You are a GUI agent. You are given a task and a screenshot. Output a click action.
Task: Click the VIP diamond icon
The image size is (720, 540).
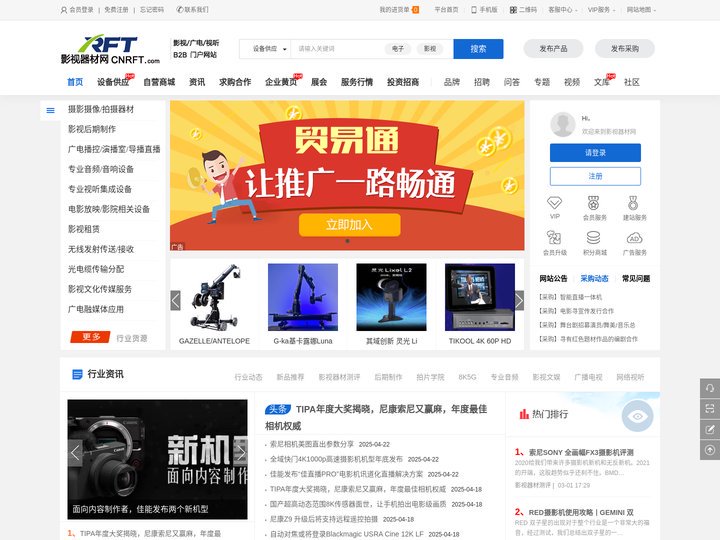pyautogui.click(x=555, y=202)
